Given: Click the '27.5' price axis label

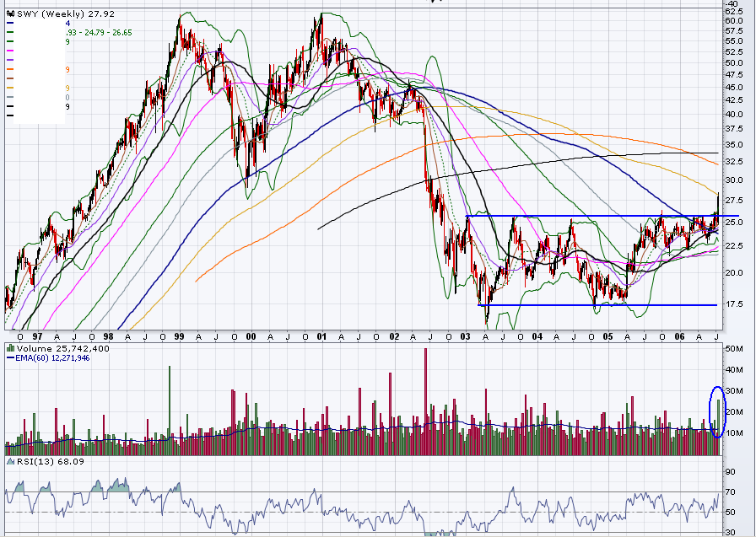Looking at the screenshot, I should click(733, 201).
